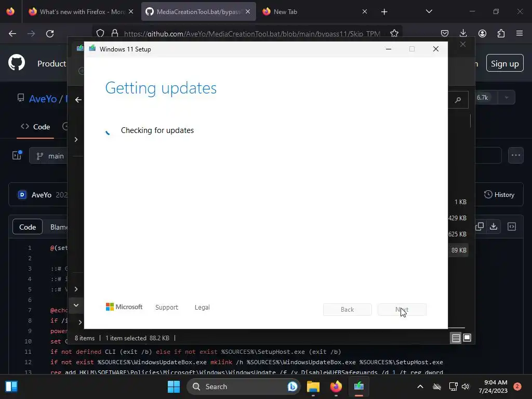
Task: Go to the GitHub home logo
Action: pos(17,63)
